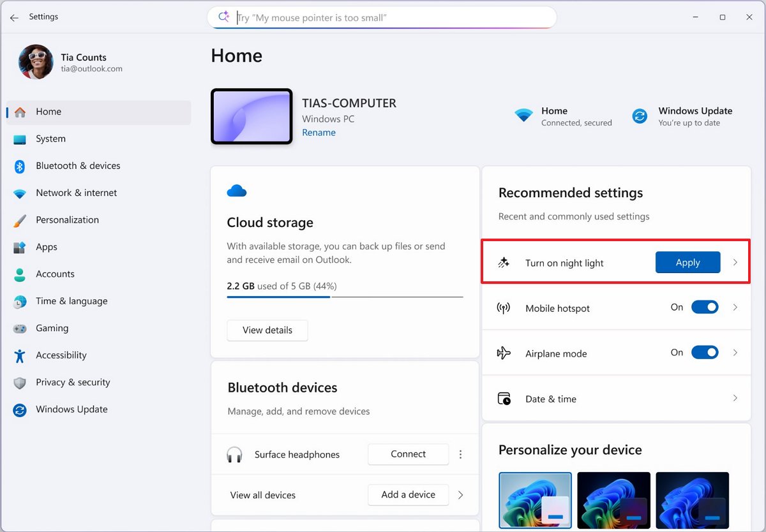Click the Accessibility accessibility figure icon
This screenshot has width=766, height=532.
point(19,355)
